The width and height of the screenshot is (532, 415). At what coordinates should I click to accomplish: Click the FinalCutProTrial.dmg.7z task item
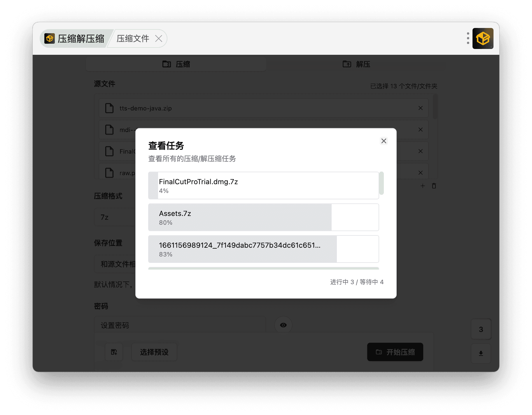(263, 186)
